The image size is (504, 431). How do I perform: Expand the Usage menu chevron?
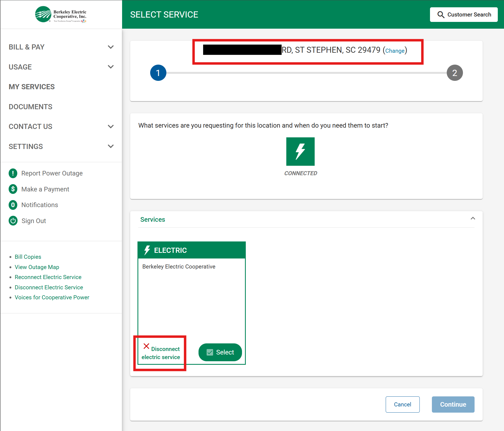pos(111,67)
